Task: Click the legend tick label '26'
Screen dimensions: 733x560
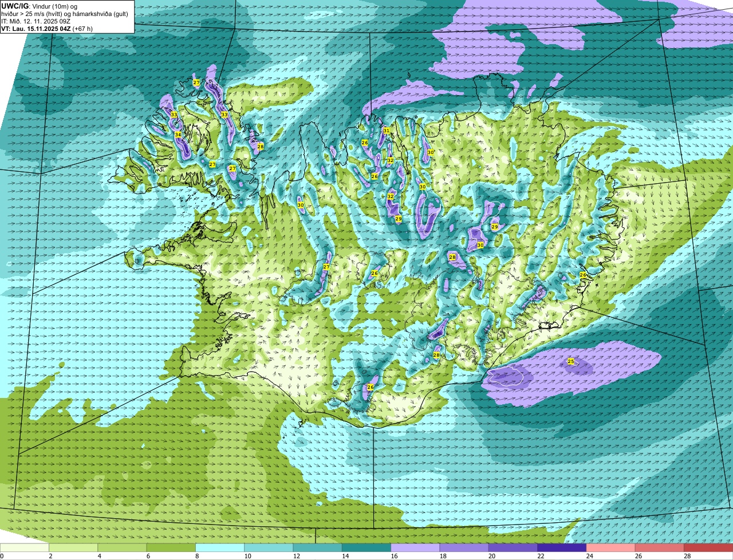Action: click(x=639, y=556)
